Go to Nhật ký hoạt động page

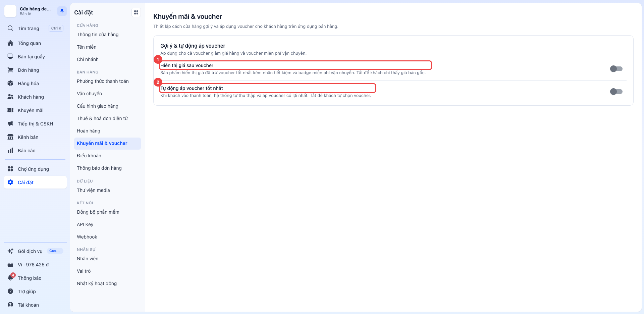(107, 283)
